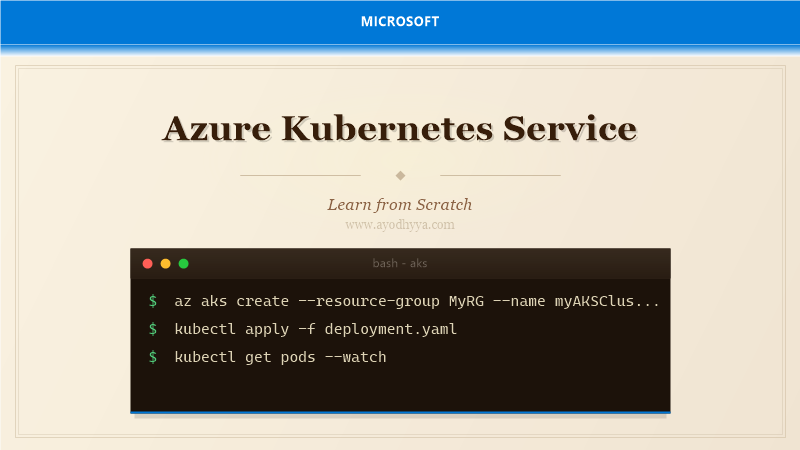Click the yellow minimize dot in terminal
Screen dimensions: 800x450
coord(165,264)
